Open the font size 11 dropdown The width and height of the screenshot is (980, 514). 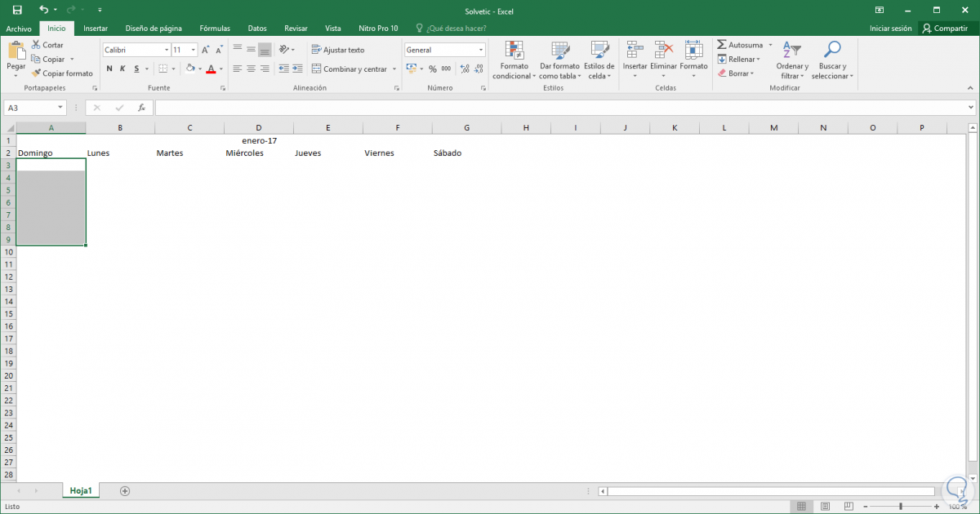(x=194, y=50)
